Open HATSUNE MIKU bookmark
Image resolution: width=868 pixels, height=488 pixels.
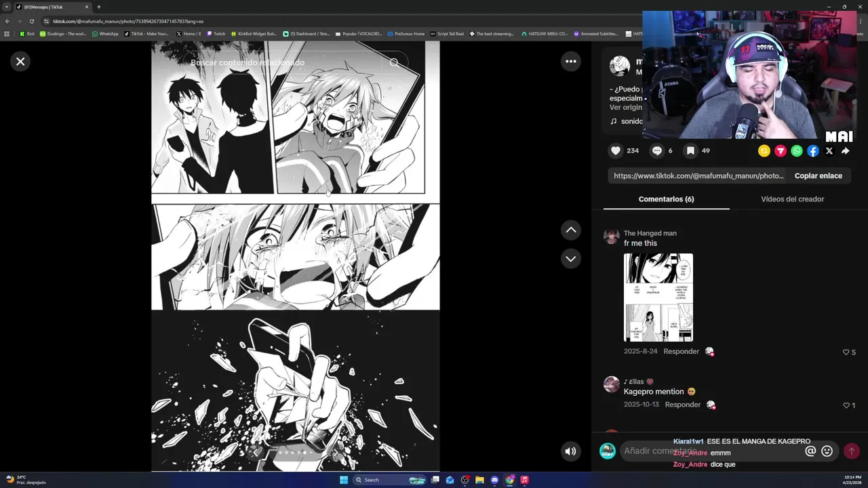coord(545,34)
